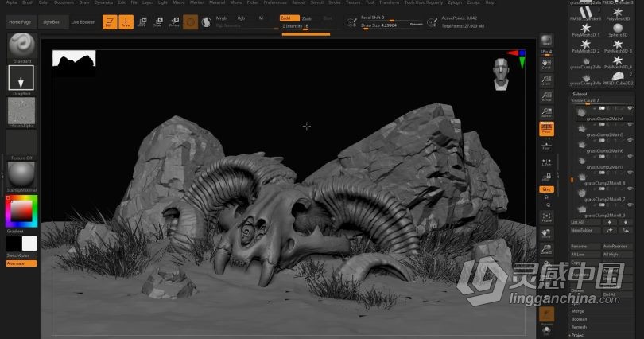Toggle the Alternate button

coord(21,263)
